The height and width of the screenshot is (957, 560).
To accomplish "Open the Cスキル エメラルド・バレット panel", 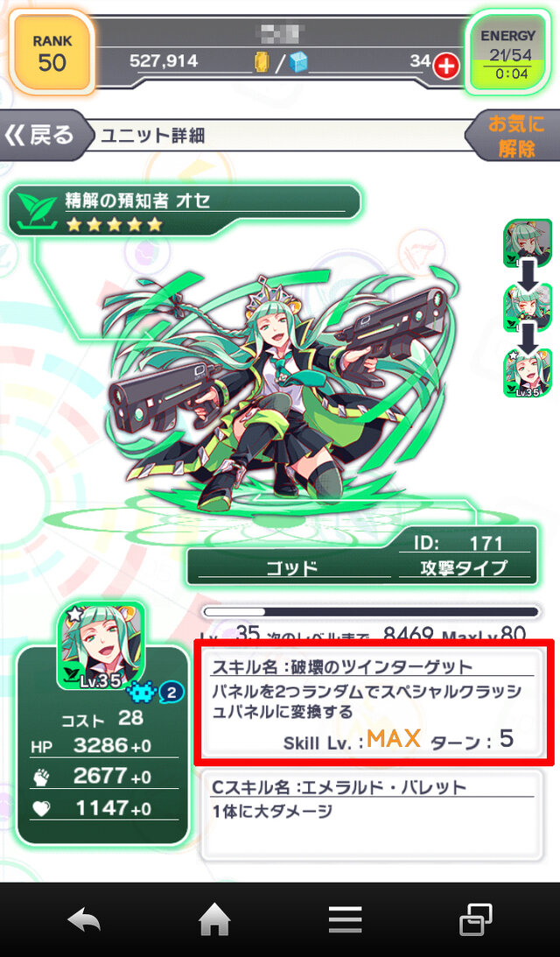I will click(372, 815).
